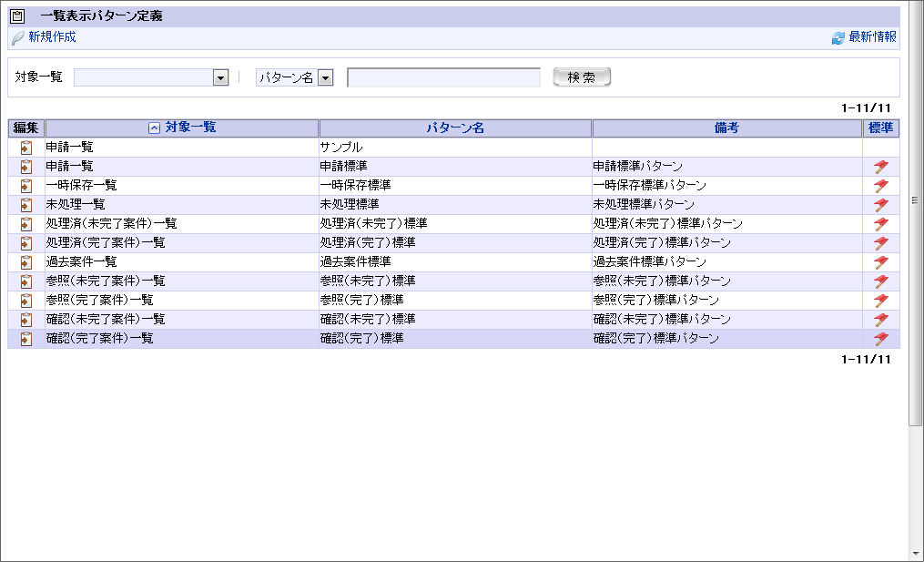Click inside the pattern search text field
Image resolution: width=924 pixels, height=562 pixels.
tap(443, 77)
